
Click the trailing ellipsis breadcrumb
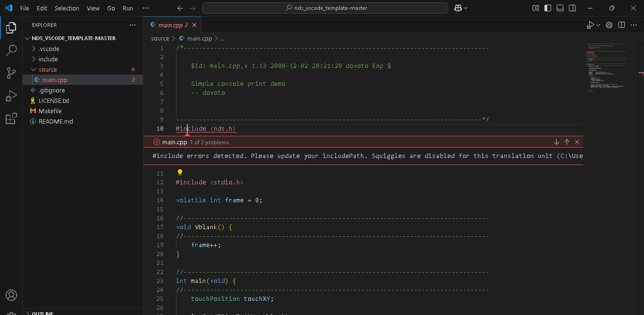click(x=222, y=39)
